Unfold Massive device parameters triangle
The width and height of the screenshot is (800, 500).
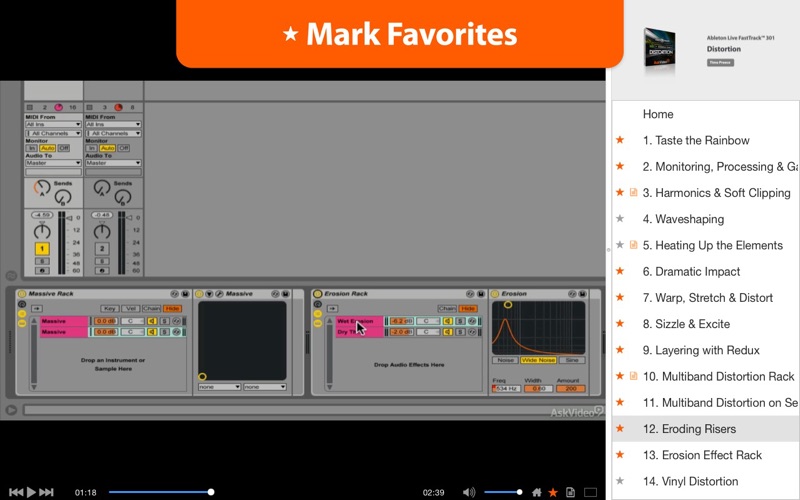[x=209, y=294]
